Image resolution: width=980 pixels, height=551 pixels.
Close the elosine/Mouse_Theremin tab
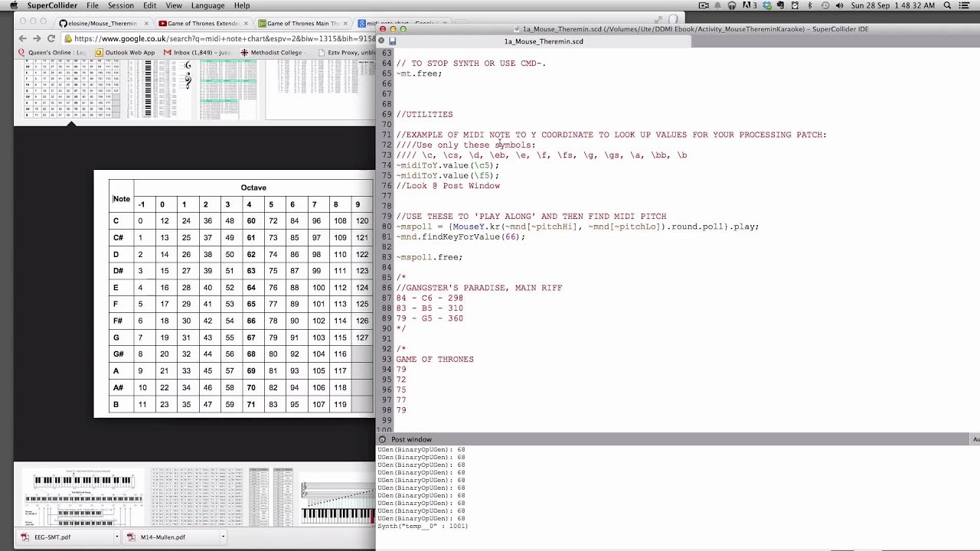tap(145, 24)
